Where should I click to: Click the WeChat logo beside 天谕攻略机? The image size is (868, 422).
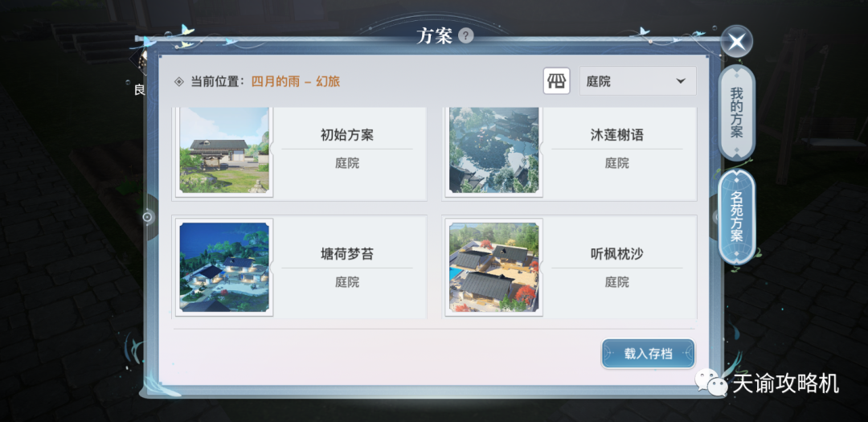tap(712, 381)
